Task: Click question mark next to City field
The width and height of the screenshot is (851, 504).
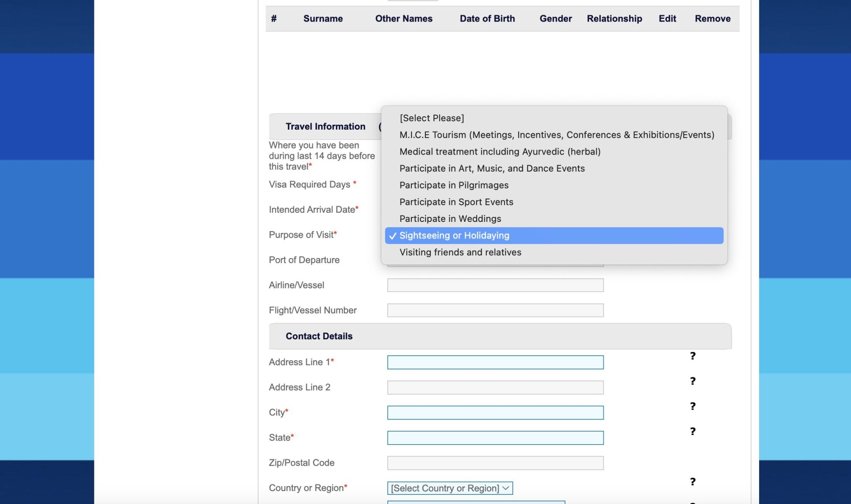Action: pyautogui.click(x=693, y=406)
